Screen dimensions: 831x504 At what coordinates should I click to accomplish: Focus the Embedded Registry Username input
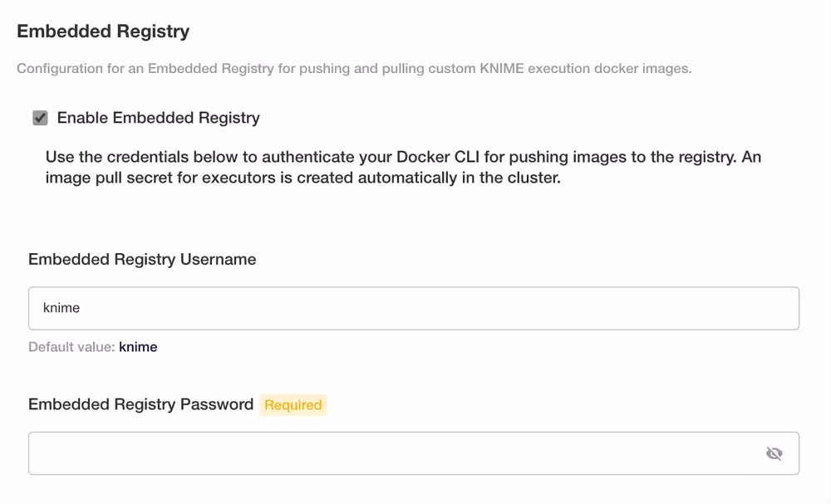pos(332,308)
